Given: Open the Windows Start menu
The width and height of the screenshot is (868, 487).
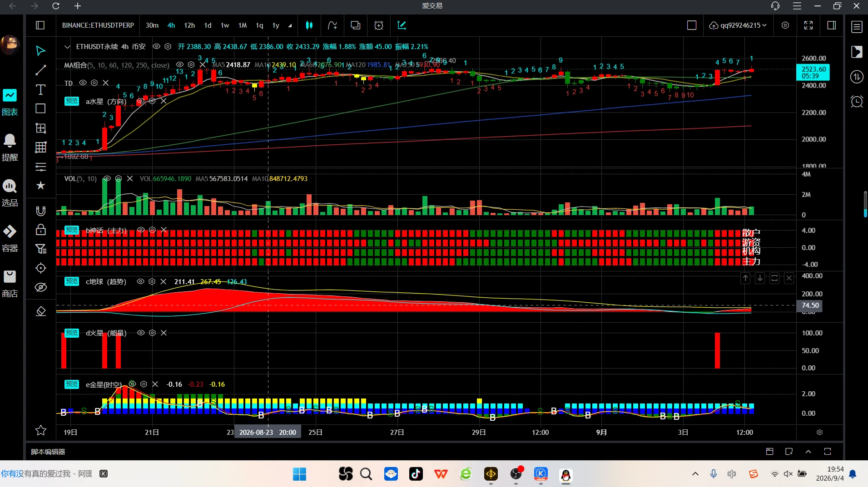Looking at the screenshot, I should [x=299, y=474].
